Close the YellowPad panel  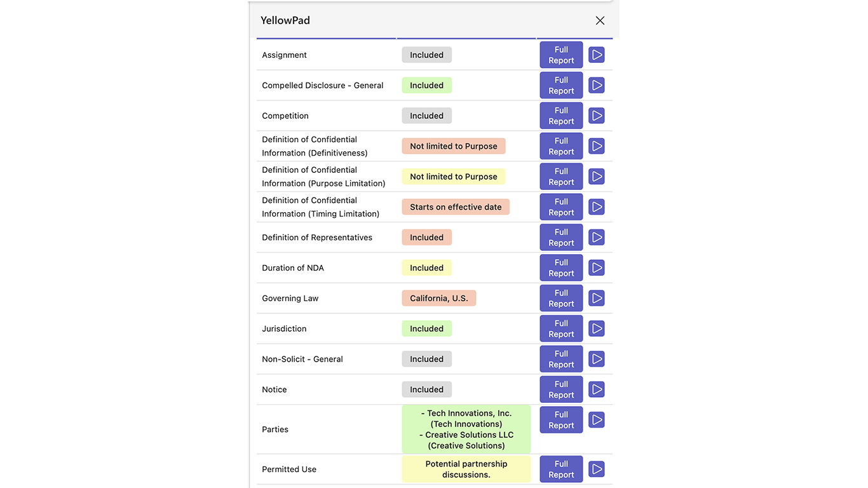point(600,21)
